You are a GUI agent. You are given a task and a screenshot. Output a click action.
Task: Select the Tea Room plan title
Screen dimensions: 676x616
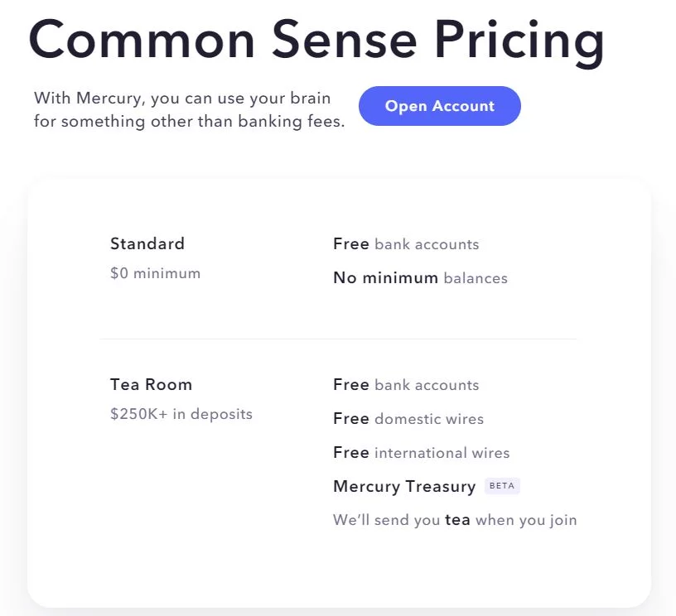click(151, 384)
